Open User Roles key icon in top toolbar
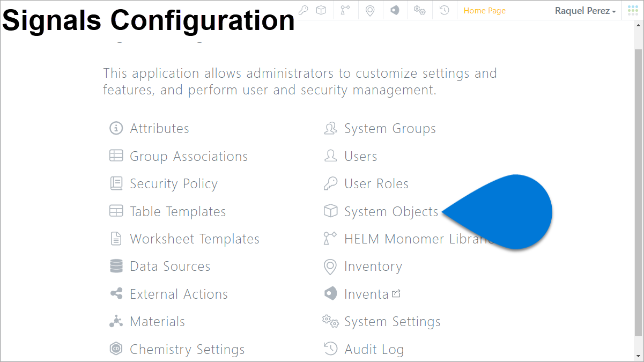644x362 pixels. pos(304,10)
